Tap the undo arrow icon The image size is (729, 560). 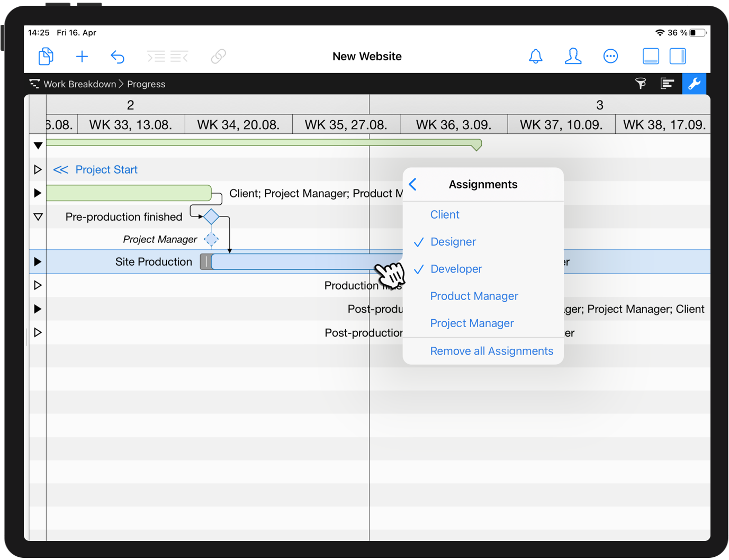(118, 56)
